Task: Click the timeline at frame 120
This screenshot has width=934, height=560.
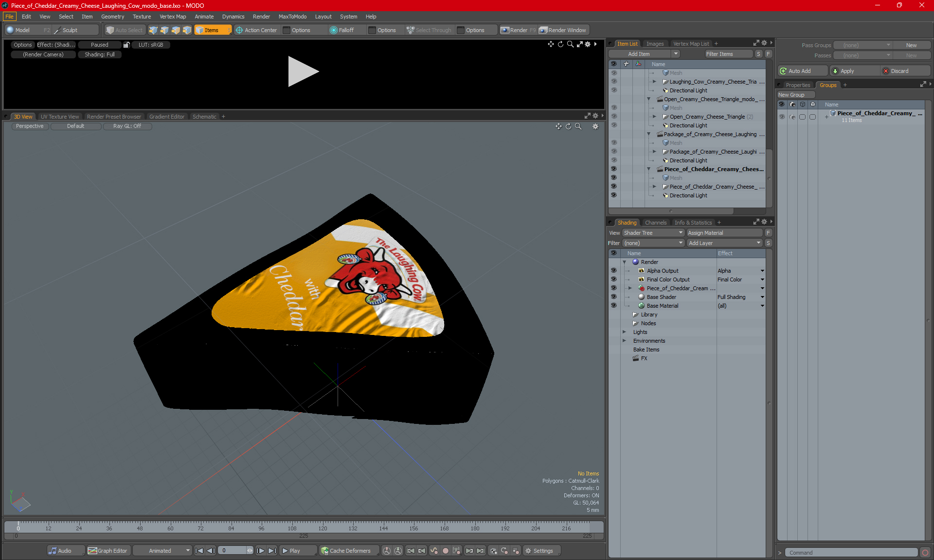Action: click(323, 527)
